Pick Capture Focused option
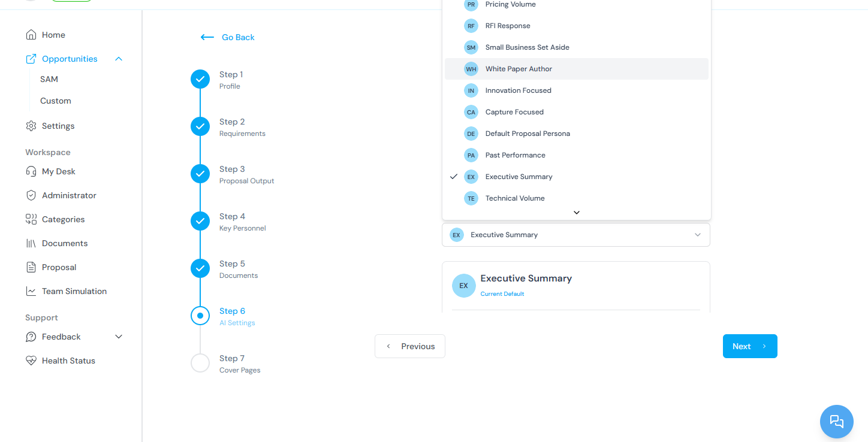This screenshot has height=442, width=868. coord(577,112)
